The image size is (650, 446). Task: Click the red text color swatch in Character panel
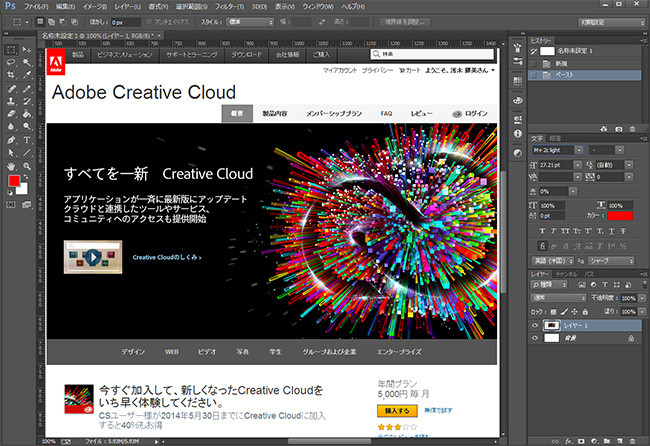(620, 216)
